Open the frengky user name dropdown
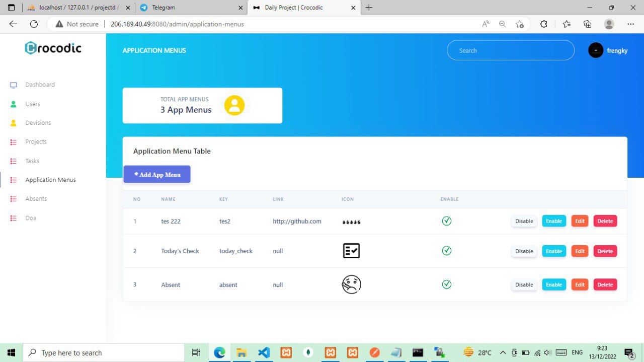The width and height of the screenshot is (644, 362). click(x=617, y=51)
